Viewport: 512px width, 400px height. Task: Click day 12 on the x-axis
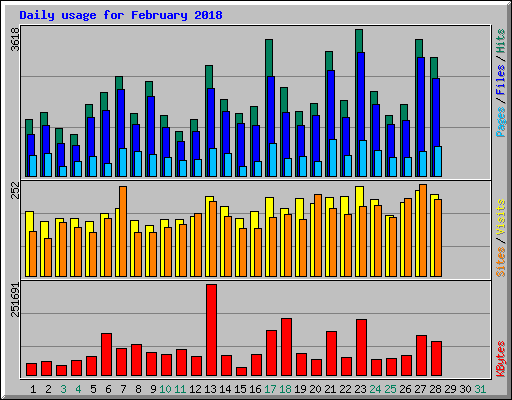point(195,389)
